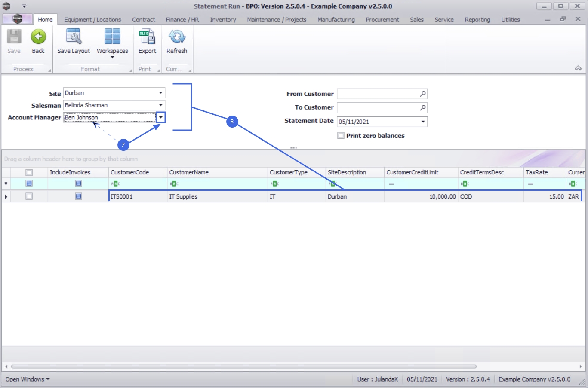Image resolution: width=588 pixels, height=388 pixels.
Task: Click the Save Layout icon
Action: click(x=74, y=37)
